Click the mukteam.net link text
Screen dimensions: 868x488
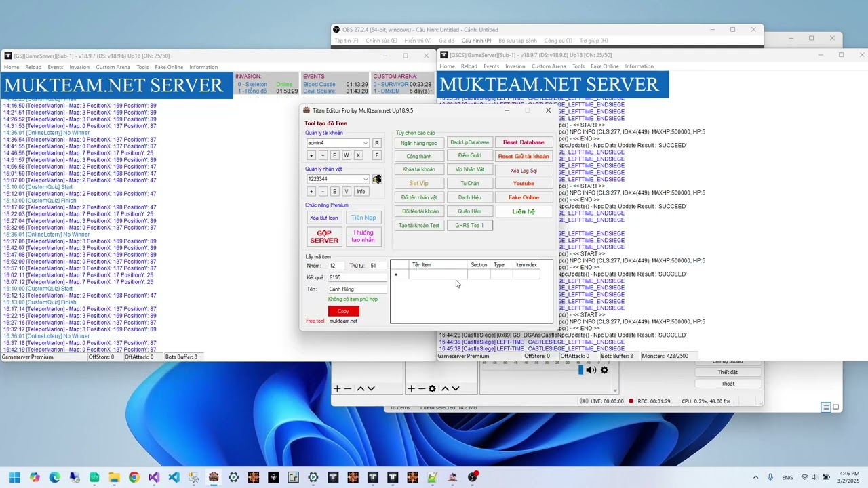343,321
